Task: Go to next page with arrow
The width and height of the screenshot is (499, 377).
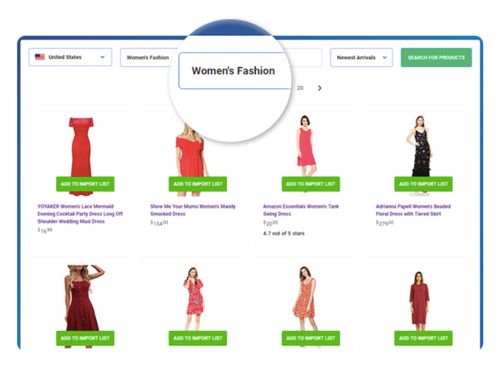Action: click(x=319, y=88)
